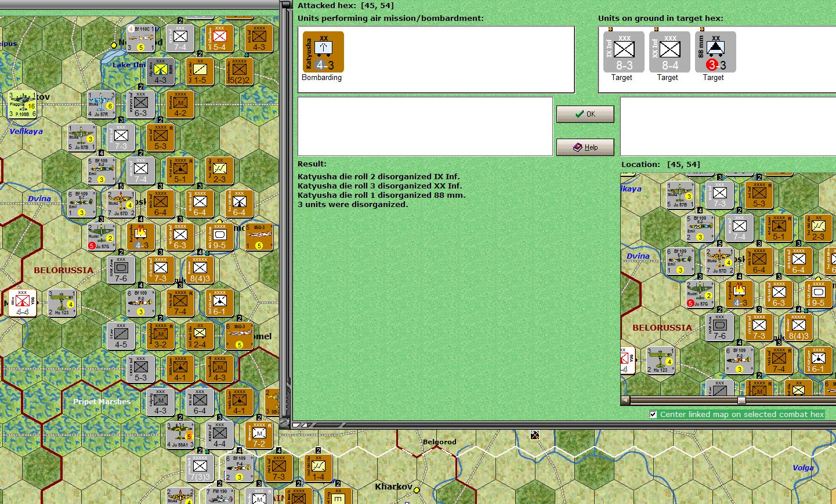Click 'Units performing air mission/bombardment' heading
This screenshot has height=504, width=836.
[x=390, y=19]
